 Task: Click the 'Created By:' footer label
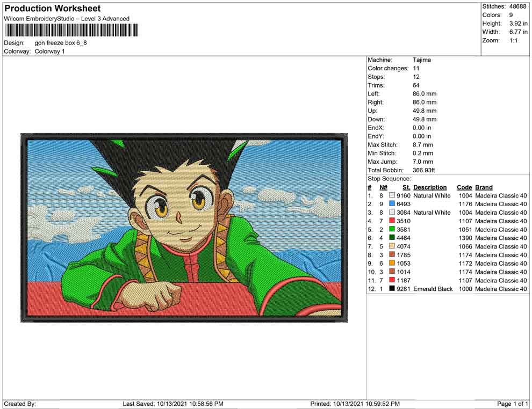(20, 404)
